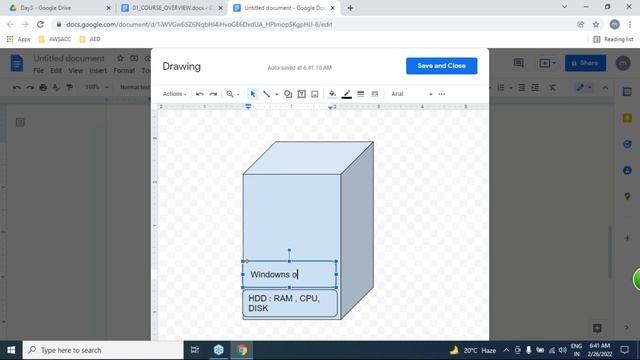Choose the Select arrow tool
640x360 pixels.
(x=253, y=94)
